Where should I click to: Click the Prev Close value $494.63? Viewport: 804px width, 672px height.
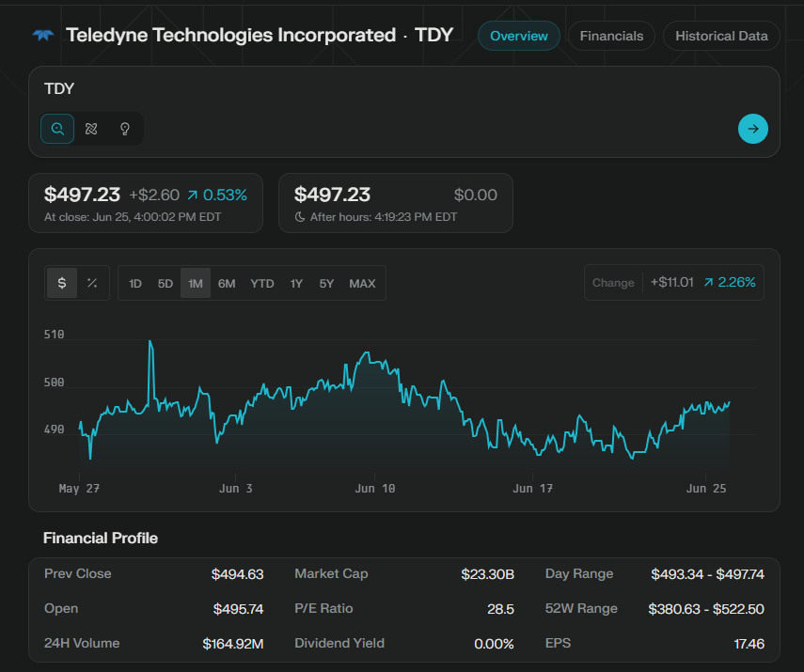click(x=237, y=574)
